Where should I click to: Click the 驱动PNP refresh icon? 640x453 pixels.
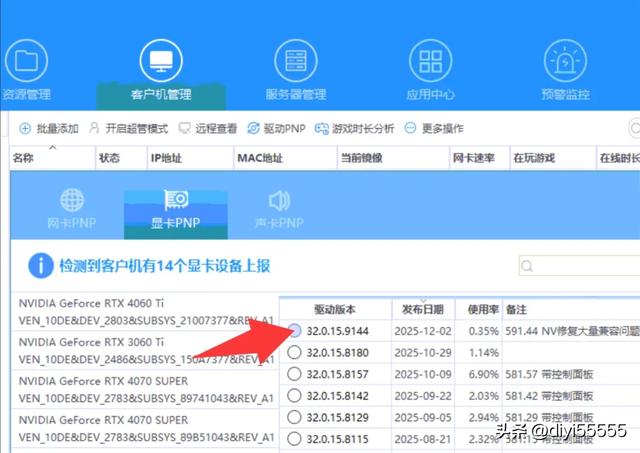253,129
